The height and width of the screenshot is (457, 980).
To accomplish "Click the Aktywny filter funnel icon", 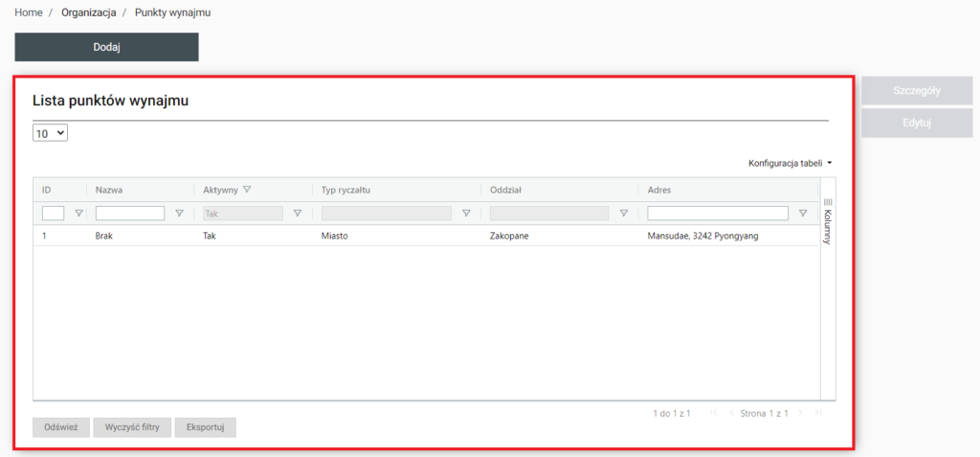I will (x=298, y=214).
